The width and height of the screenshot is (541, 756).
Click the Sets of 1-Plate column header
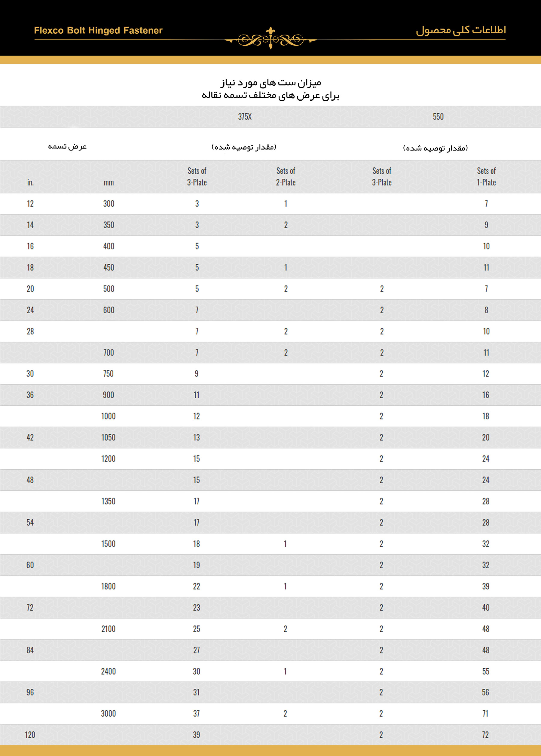pyautogui.click(x=486, y=176)
